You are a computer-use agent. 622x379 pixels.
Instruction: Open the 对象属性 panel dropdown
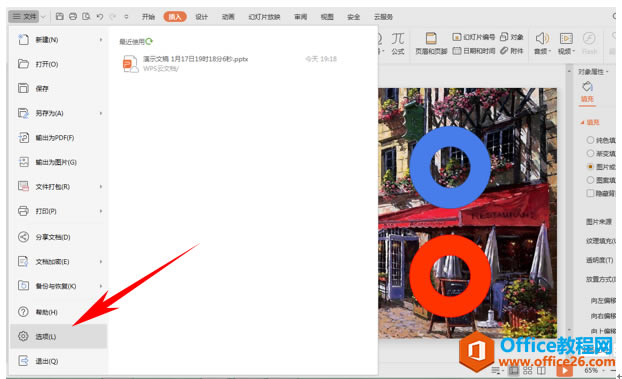[x=607, y=72]
